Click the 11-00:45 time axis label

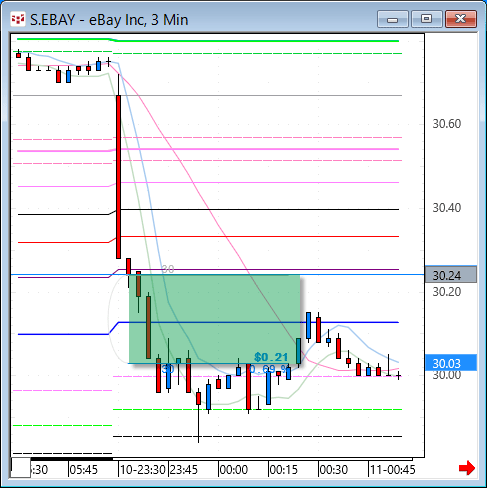pyautogui.click(x=393, y=470)
